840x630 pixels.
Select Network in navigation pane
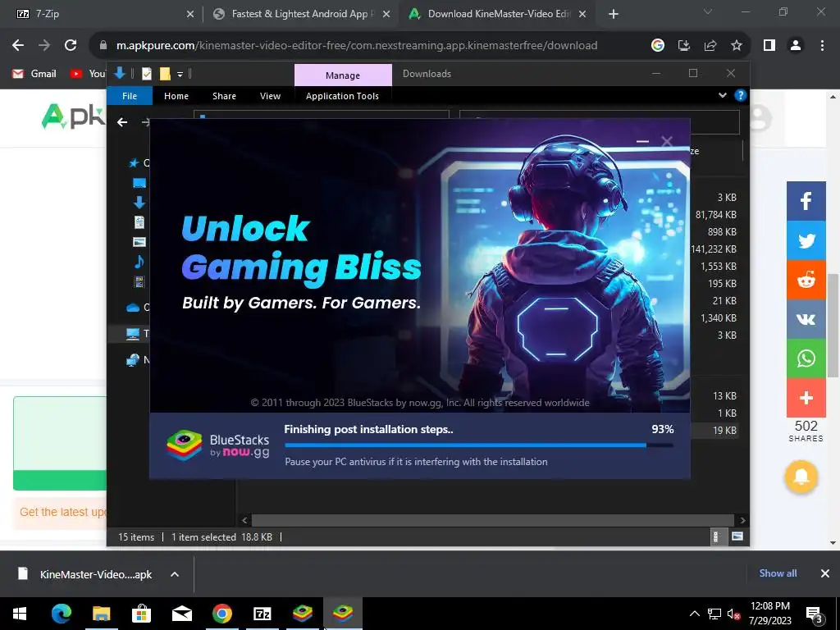tap(133, 360)
